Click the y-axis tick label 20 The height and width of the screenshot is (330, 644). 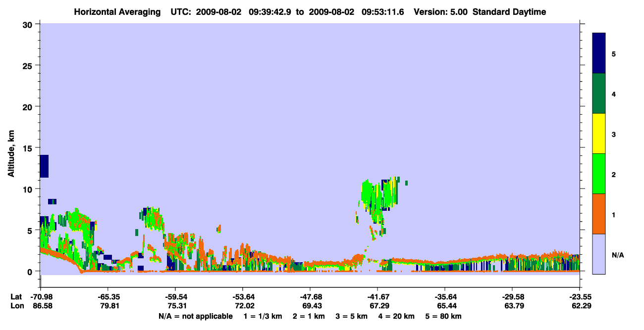[29, 106]
